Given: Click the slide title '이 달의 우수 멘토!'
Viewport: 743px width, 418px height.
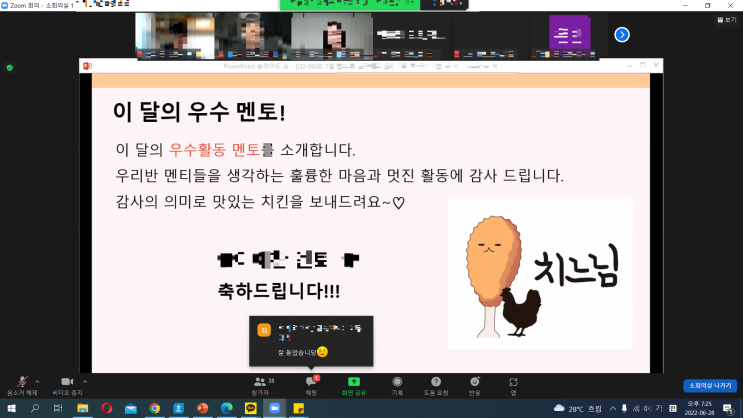Looking at the screenshot, I should (x=199, y=112).
